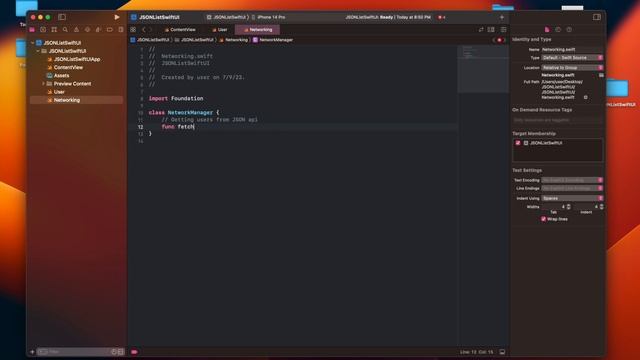This screenshot has height=360, width=640.
Task: Open the Line Endings dropdown
Action: 572,188
